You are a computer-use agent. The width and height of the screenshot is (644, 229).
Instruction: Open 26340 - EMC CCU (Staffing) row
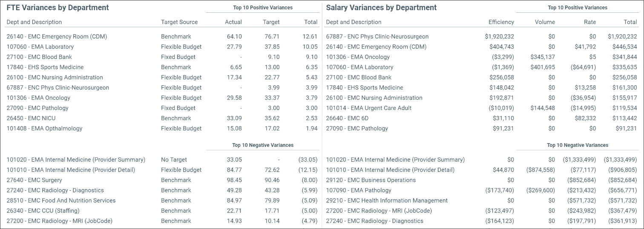43,211
